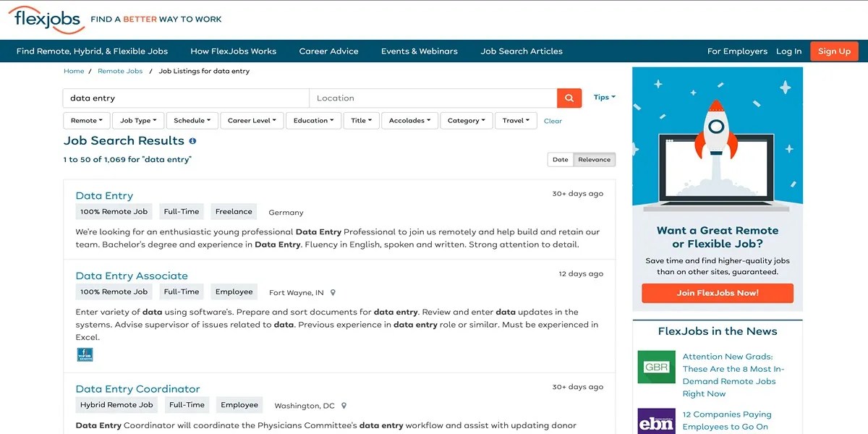Expand the Career Level filter

point(252,120)
